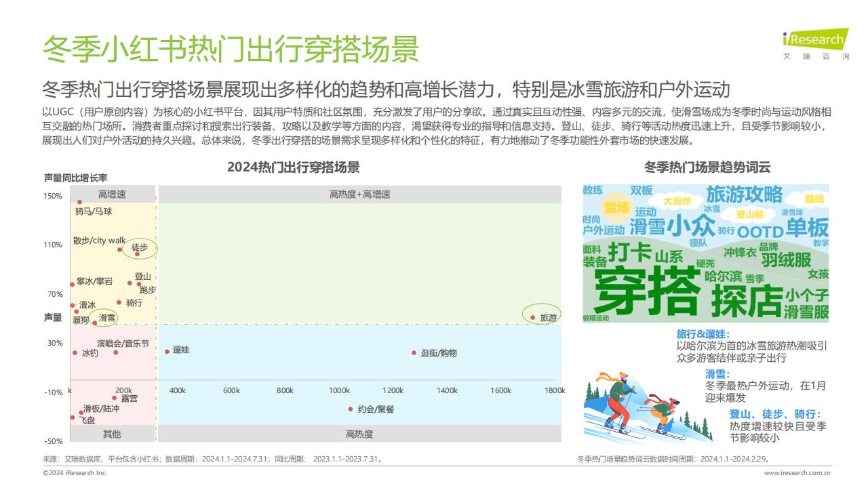Click the iResearch logo
The image size is (868, 488).
pyautogui.click(x=814, y=45)
